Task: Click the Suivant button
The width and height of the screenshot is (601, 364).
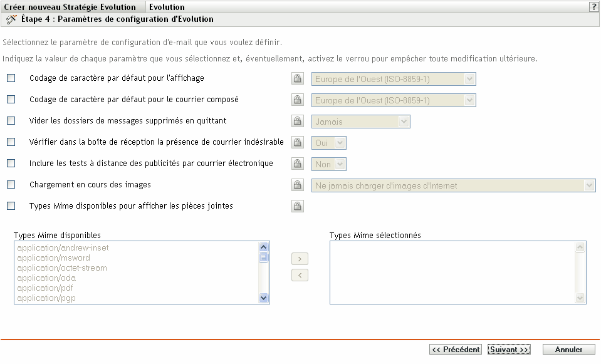Action: (509, 349)
